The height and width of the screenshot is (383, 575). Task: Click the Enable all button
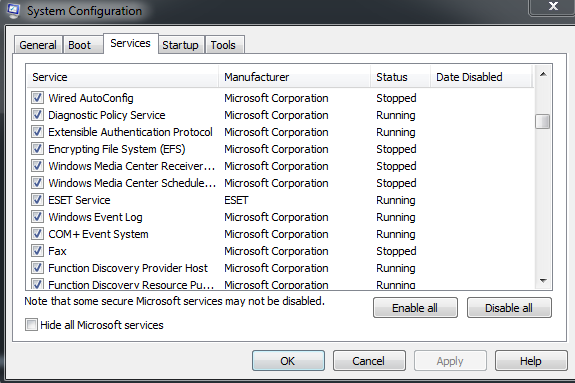click(x=415, y=307)
